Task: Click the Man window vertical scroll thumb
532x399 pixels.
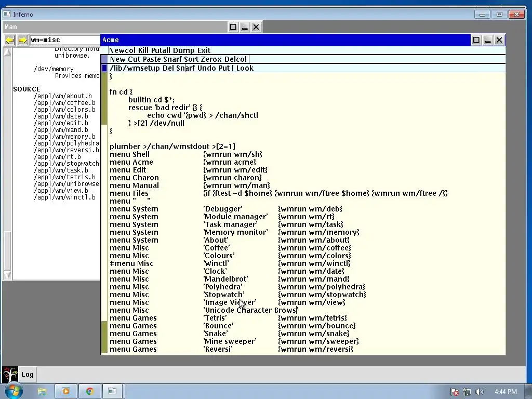Action: [x=7, y=250]
